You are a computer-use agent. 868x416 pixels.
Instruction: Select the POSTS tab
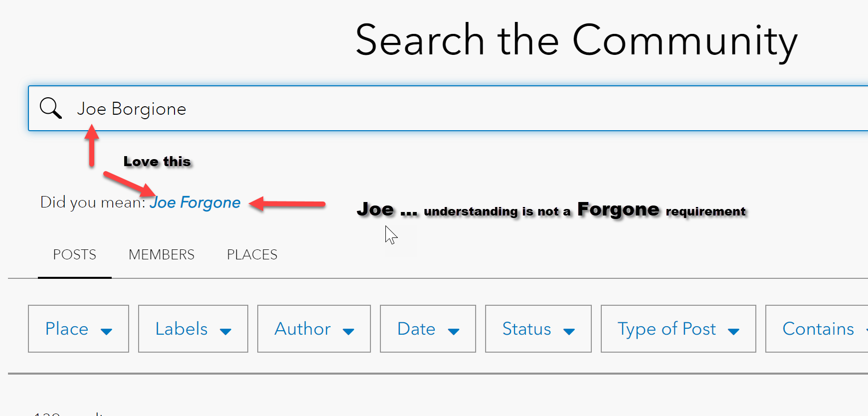tap(74, 254)
